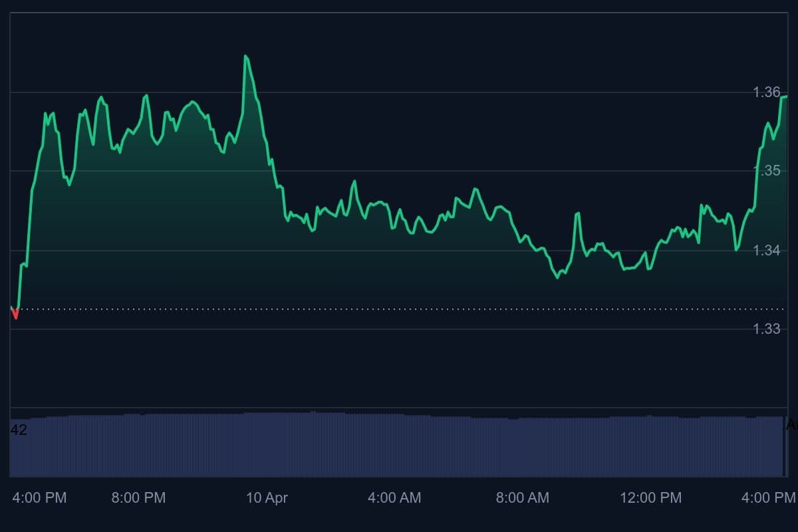Click the 42 volume axis label
This screenshot has width=798, height=532.
point(19,430)
